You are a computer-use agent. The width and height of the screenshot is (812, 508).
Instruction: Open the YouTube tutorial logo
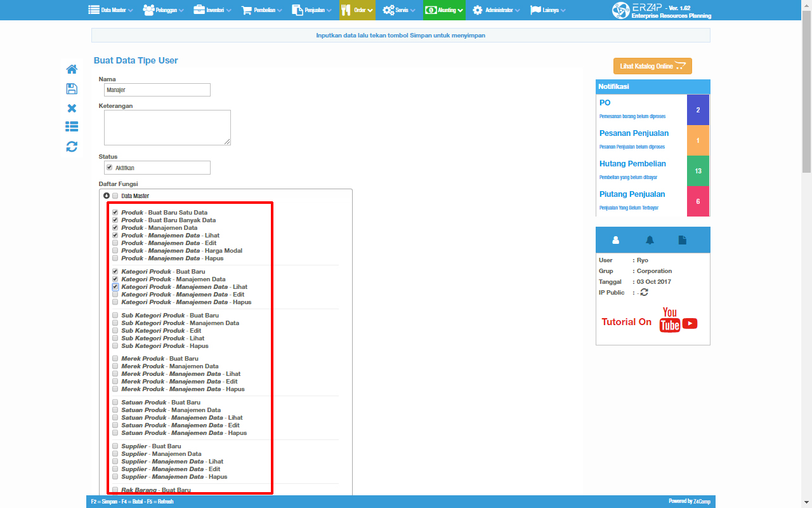[678, 321]
